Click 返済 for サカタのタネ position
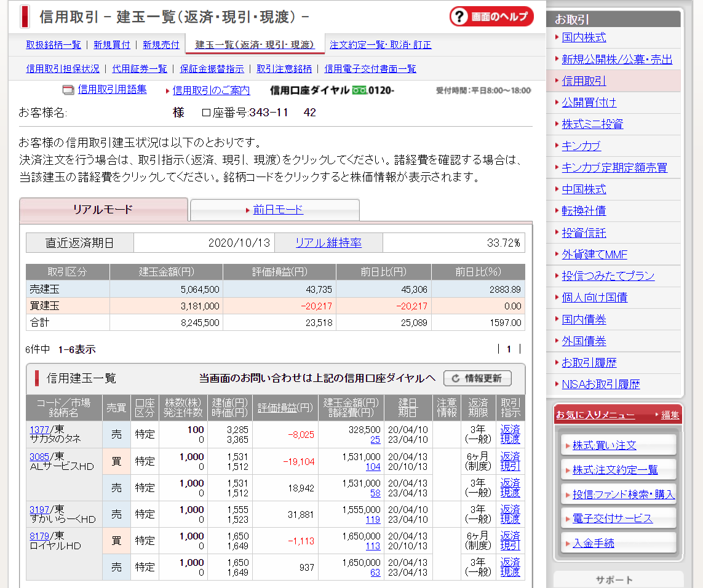 tap(510, 429)
